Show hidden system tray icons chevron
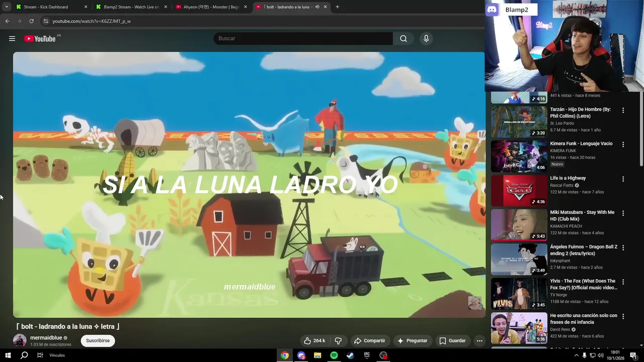 (x=576, y=355)
